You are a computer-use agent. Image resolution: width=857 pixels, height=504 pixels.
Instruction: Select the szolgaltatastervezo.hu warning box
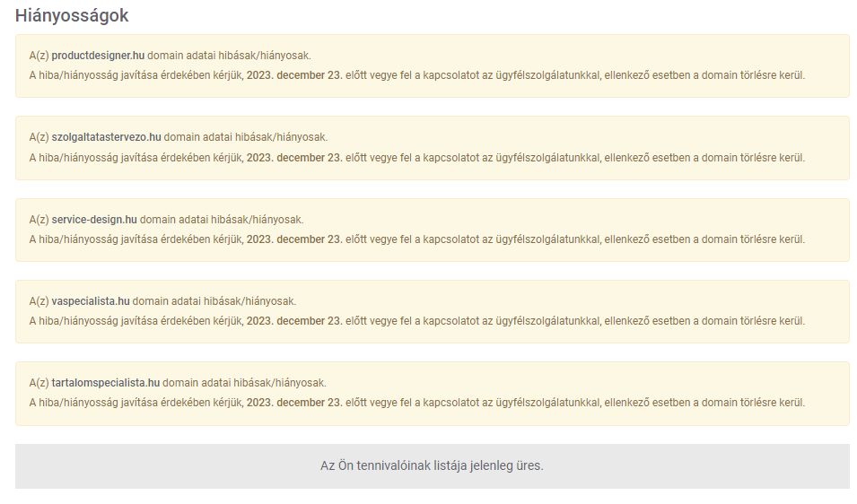433,148
